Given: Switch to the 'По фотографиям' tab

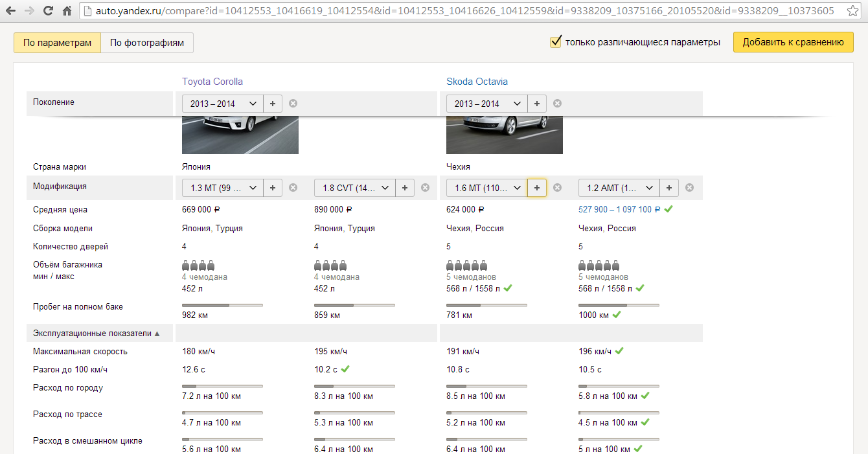Looking at the screenshot, I should point(147,43).
